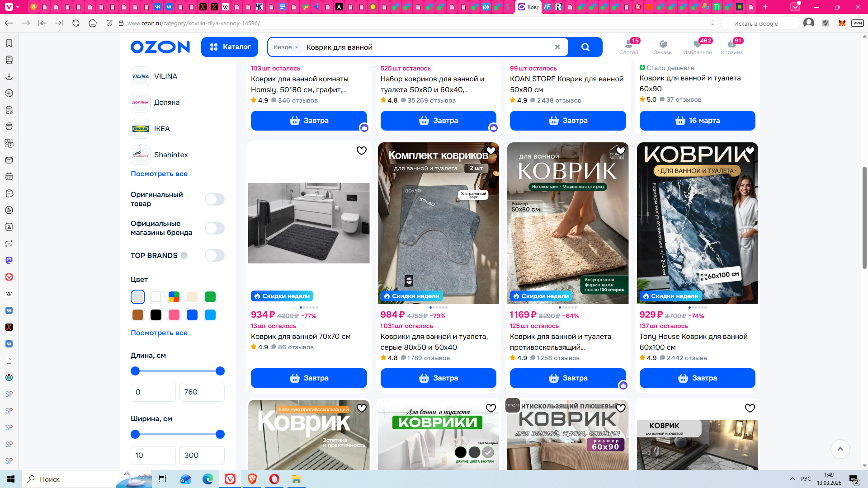Open Избранное favorites icon

click(697, 47)
